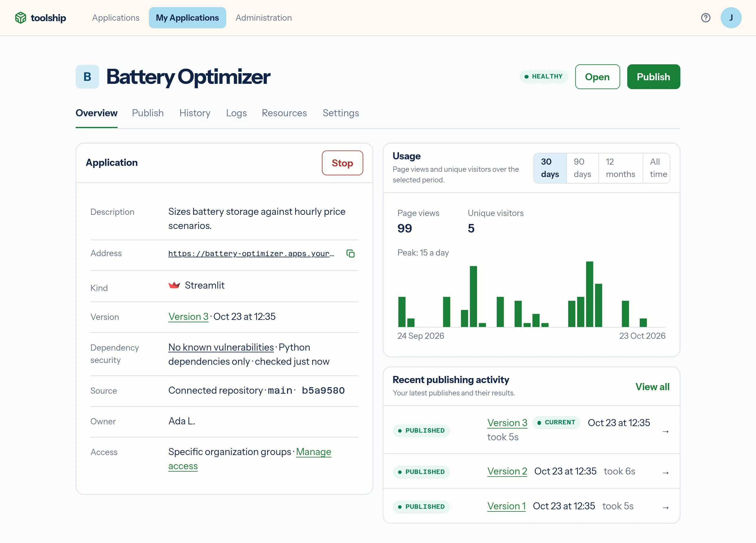Open Version 1 publish details arrow
Screen dimensions: 756x543
pyautogui.click(x=665, y=507)
